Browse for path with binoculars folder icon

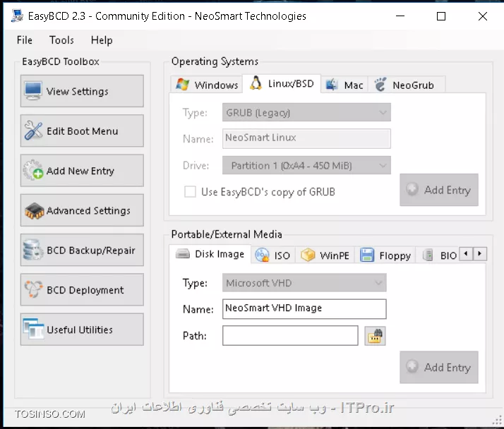(375, 336)
